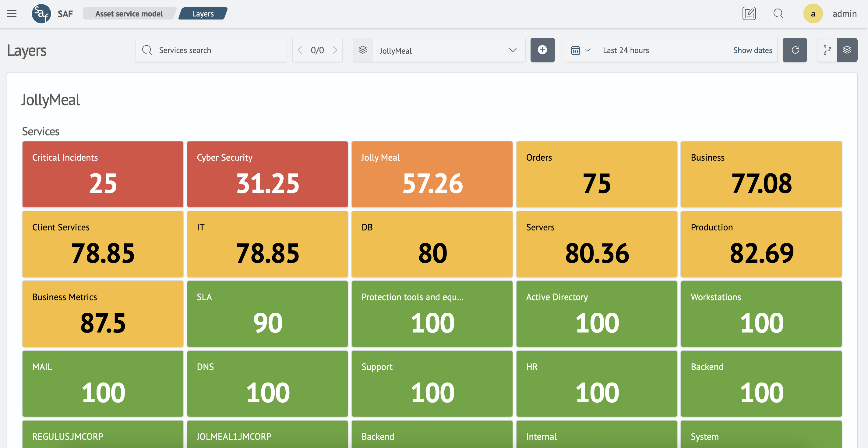Click the admin username label

pyautogui.click(x=845, y=13)
